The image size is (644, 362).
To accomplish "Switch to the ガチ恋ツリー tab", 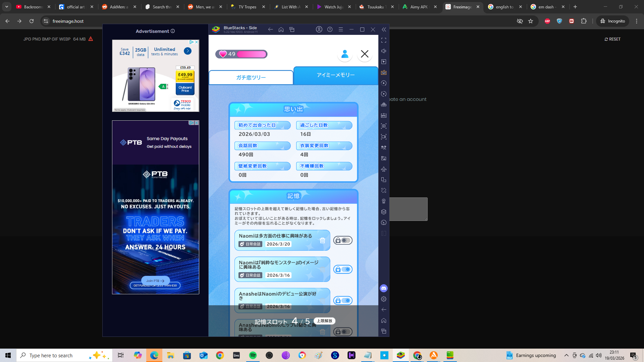I will (x=251, y=77).
